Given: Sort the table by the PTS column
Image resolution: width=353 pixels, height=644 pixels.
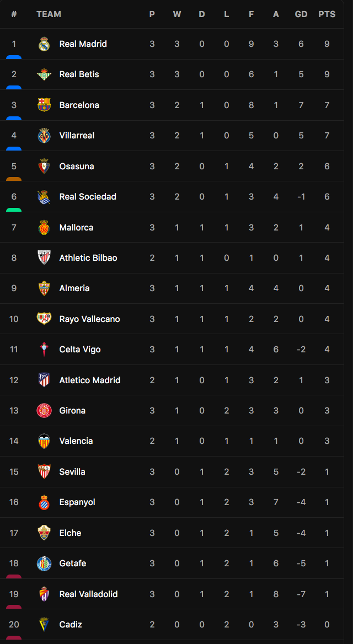Looking at the screenshot, I should pyautogui.click(x=327, y=14).
